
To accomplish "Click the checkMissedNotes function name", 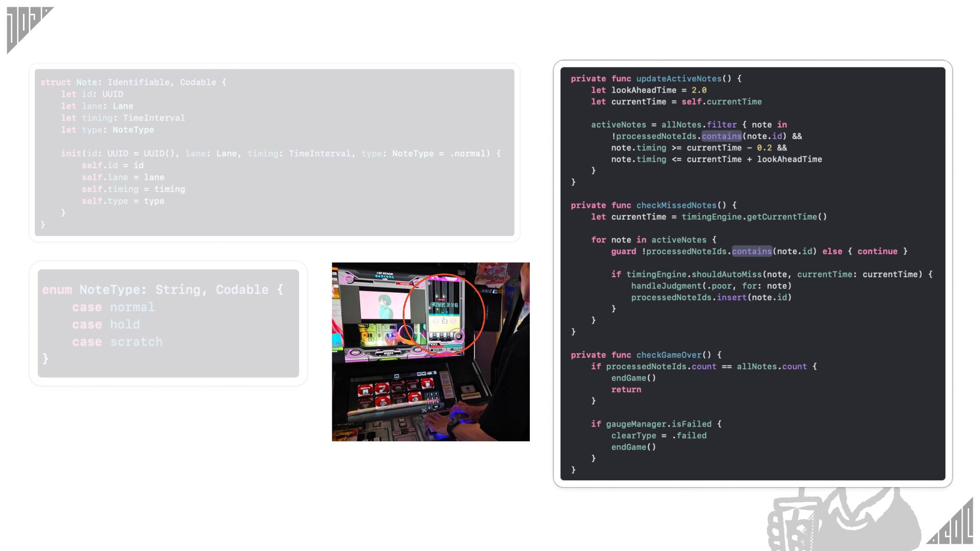I will 676,205.
